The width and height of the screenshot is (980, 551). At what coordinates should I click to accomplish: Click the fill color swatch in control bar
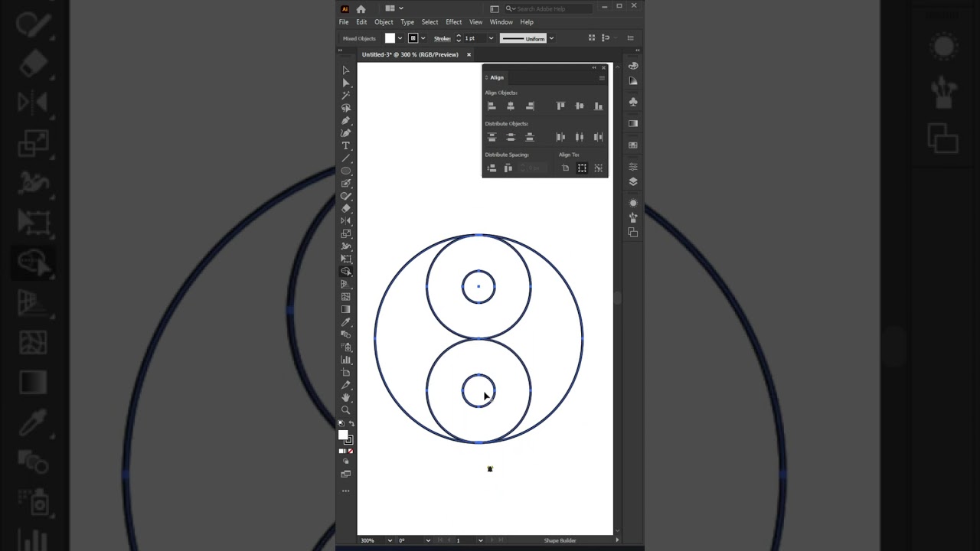point(390,38)
